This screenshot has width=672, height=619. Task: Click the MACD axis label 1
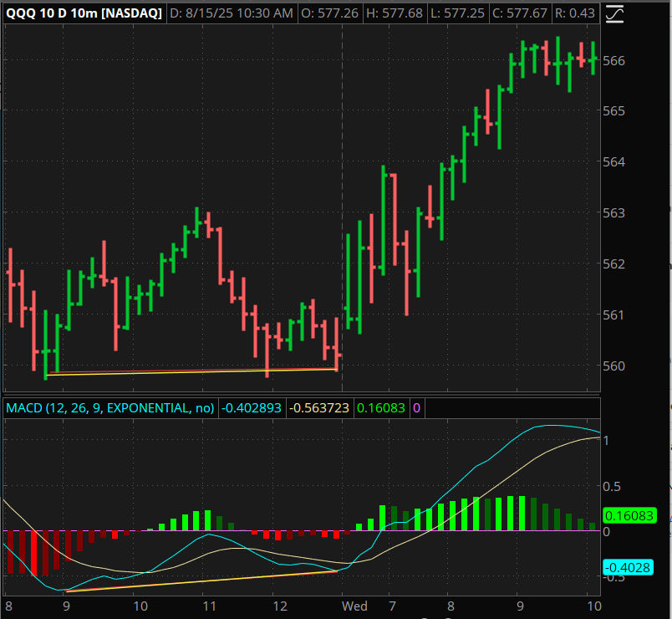pyautogui.click(x=606, y=441)
